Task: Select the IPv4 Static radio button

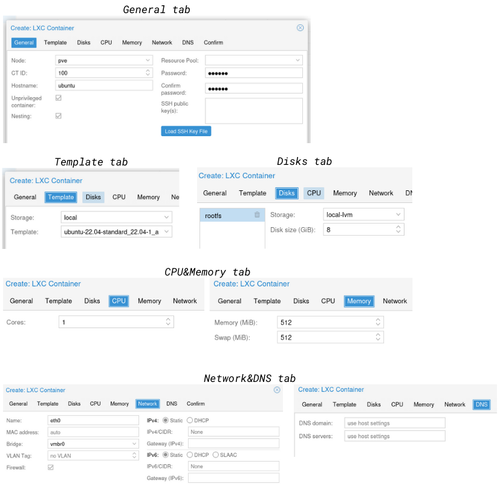Action: (165, 420)
